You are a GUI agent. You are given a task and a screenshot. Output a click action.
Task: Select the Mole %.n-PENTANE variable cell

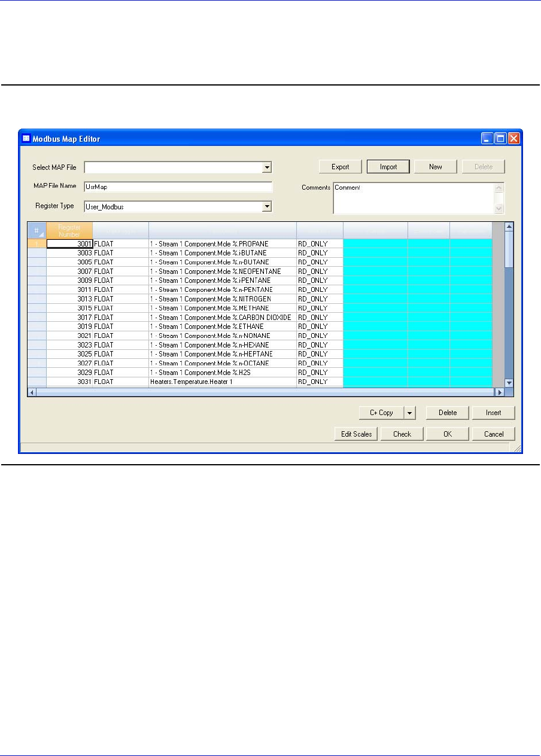[223, 289]
